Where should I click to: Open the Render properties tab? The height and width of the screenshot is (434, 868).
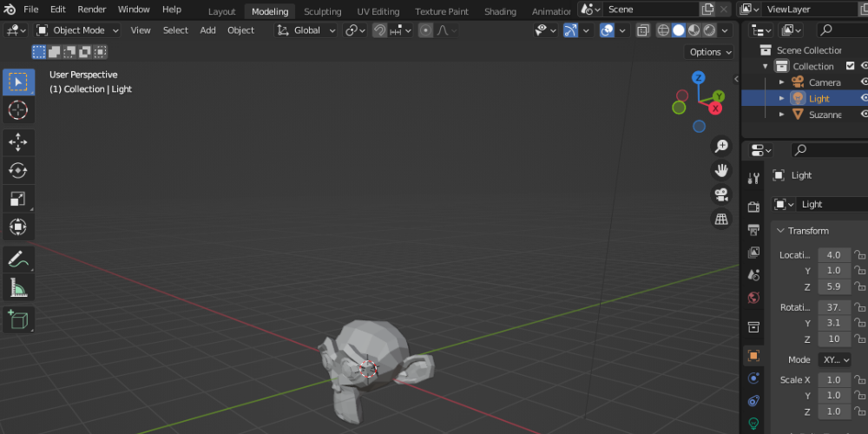[753, 207]
